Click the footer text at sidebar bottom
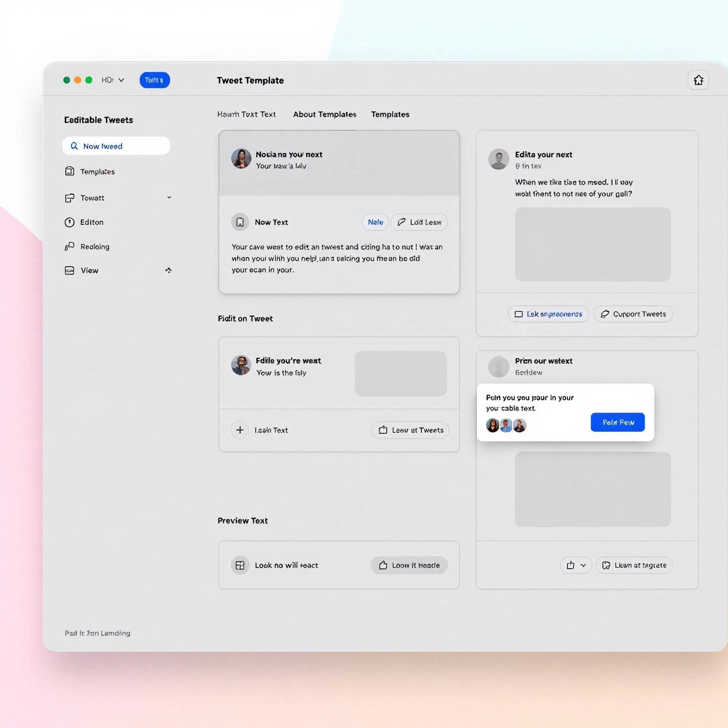 [x=98, y=633]
